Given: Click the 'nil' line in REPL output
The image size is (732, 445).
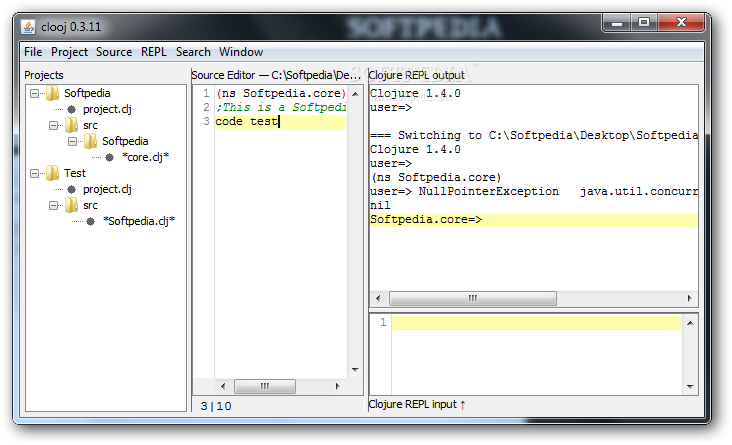Looking at the screenshot, I should 380,205.
